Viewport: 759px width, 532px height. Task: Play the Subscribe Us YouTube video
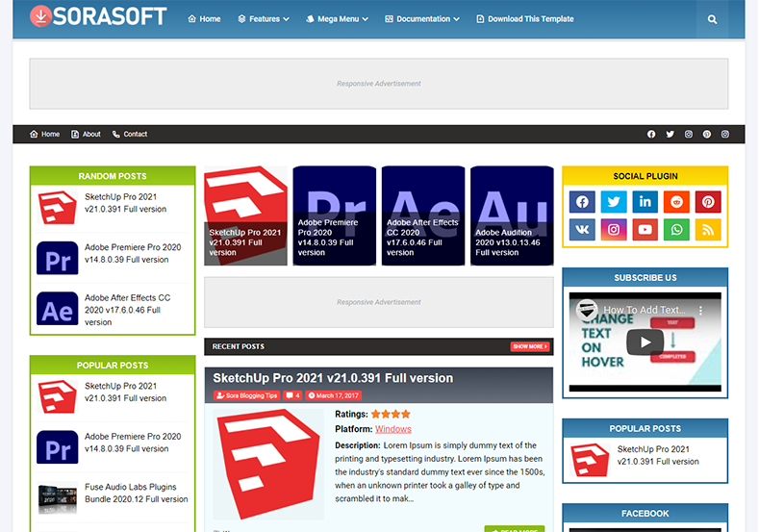[x=645, y=342]
